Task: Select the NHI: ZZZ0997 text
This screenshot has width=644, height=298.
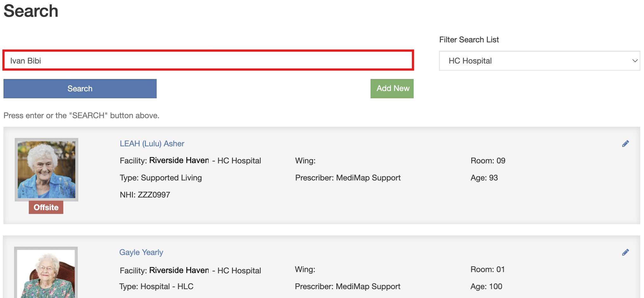Action: point(145,195)
